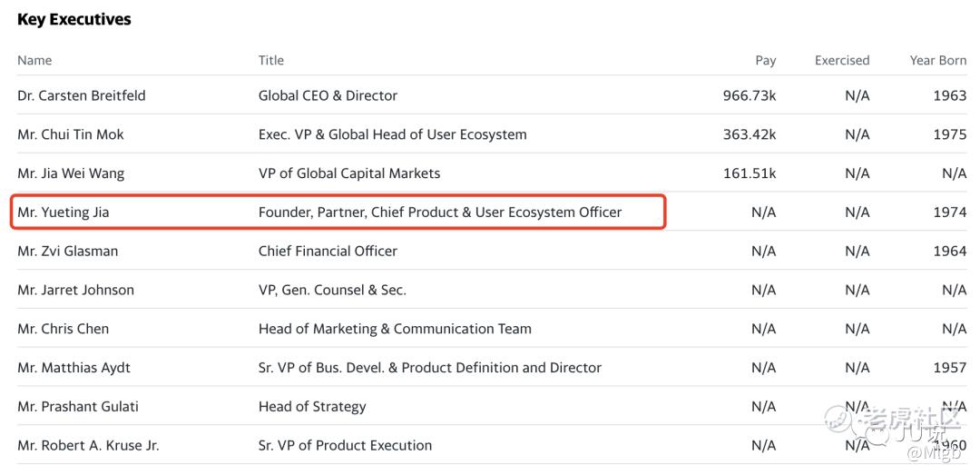
Task: Click the 966.73k pay value
Action: (749, 95)
